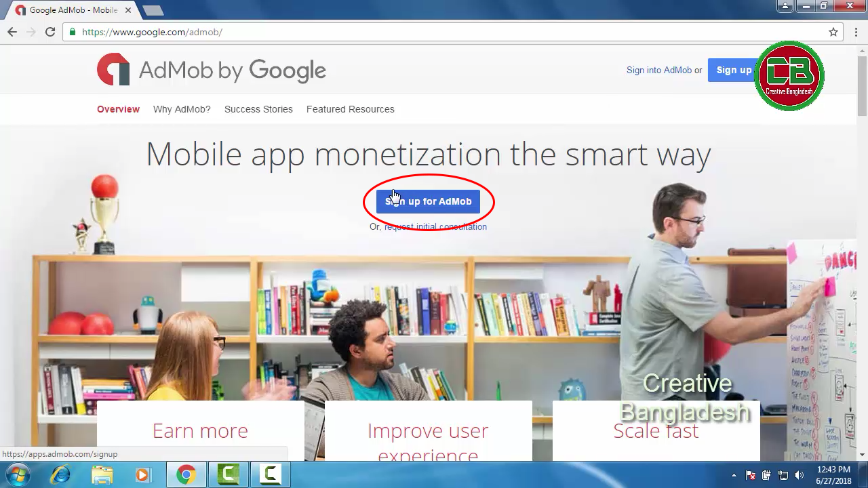Viewport: 868px width, 488px height.
Task: Close the Google AdMob tab
Action: [x=127, y=10]
